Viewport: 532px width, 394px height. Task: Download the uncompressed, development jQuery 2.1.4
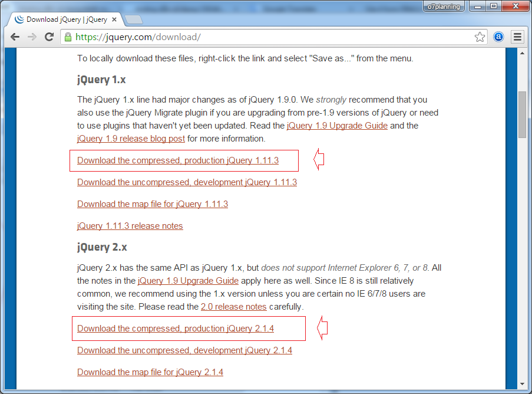pos(184,350)
